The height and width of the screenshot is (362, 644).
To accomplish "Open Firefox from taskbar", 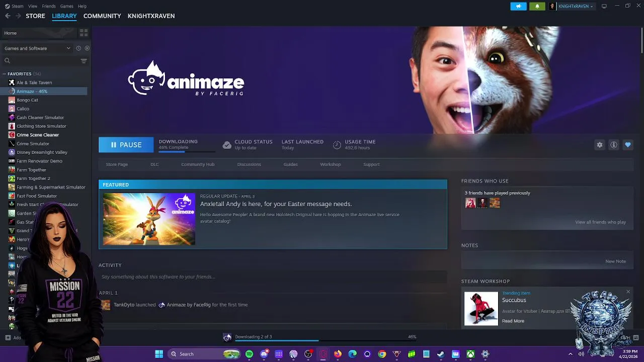I will tap(338, 354).
